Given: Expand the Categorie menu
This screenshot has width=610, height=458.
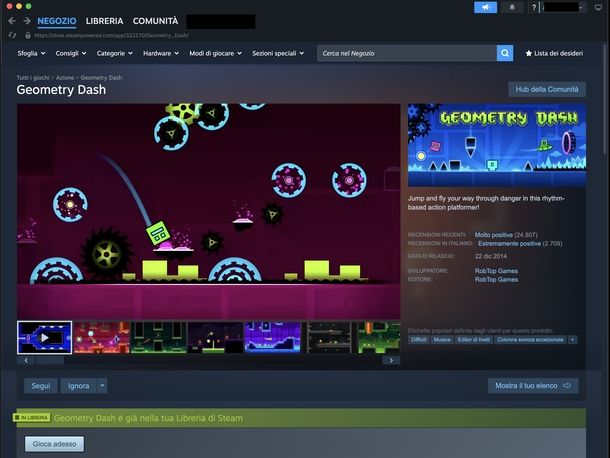Looking at the screenshot, I should tap(114, 53).
